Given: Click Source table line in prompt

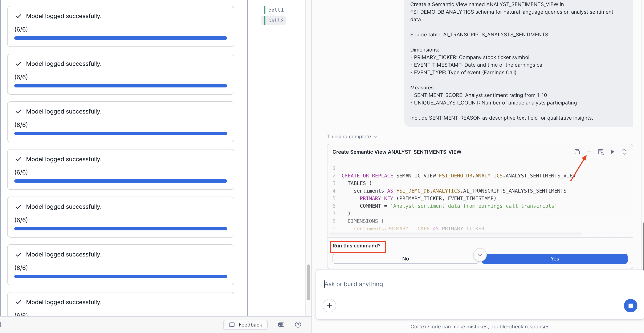Looking at the screenshot, I should pyautogui.click(x=479, y=35).
